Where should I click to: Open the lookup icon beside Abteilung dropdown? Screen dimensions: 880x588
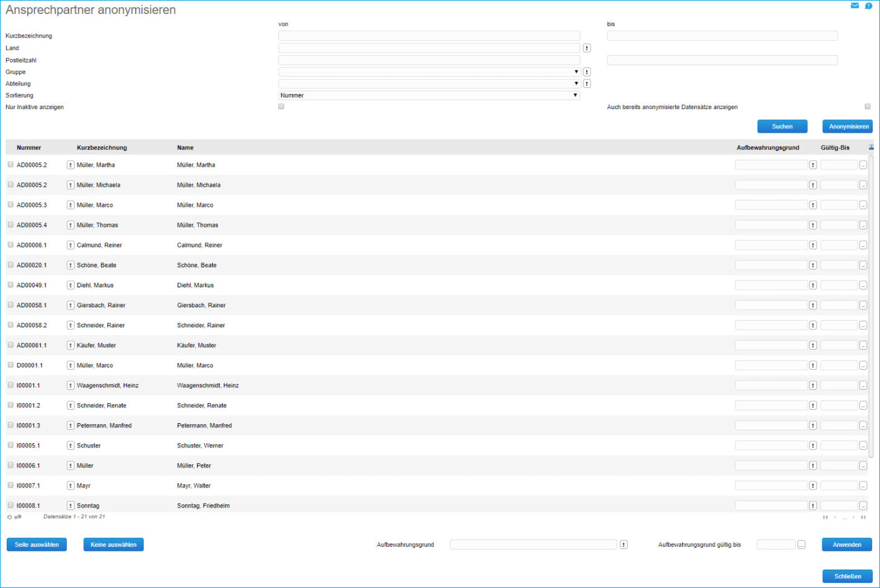(x=587, y=84)
